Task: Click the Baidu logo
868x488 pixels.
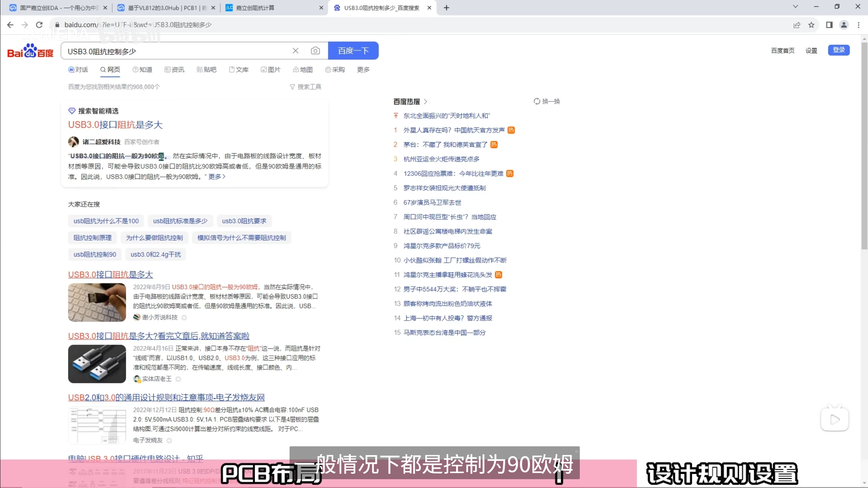Action: click(30, 51)
